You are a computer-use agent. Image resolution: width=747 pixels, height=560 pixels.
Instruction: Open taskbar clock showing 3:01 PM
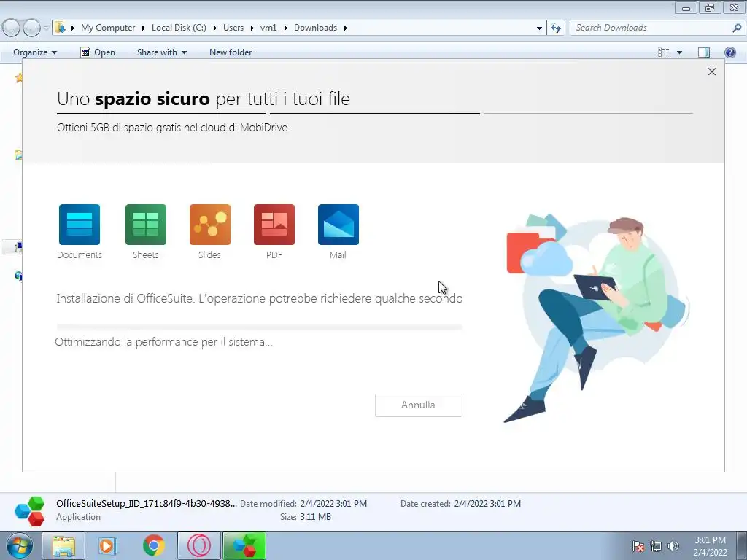tap(710, 546)
